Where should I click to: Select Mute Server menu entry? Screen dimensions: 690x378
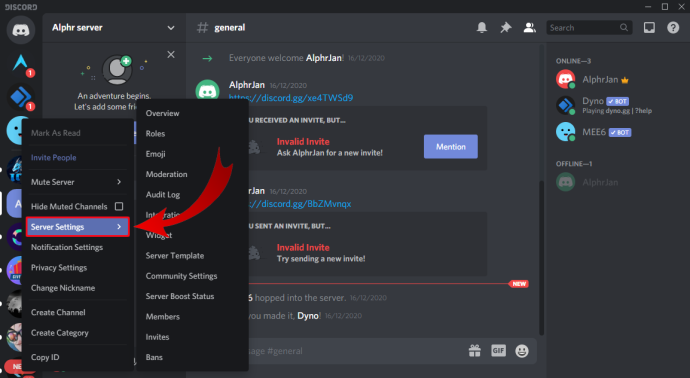click(78, 182)
